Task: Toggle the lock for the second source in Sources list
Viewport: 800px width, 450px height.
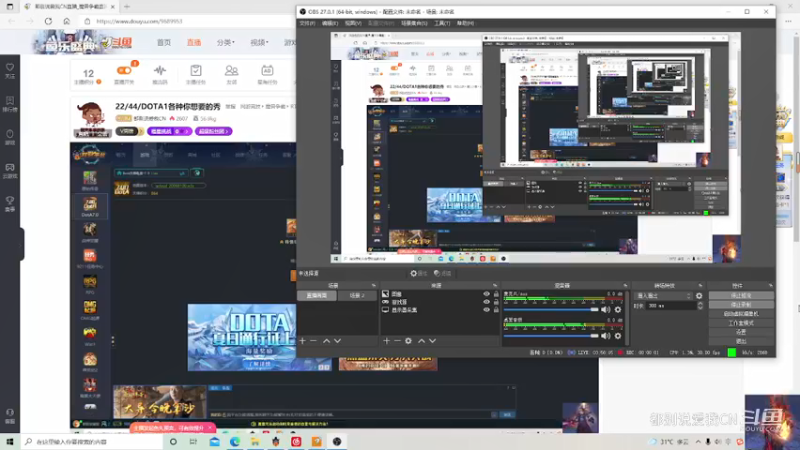Action: (496, 302)
